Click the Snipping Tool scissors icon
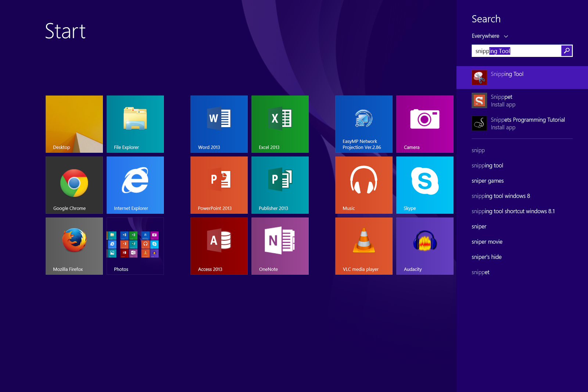This screenshot has width=588, height=392. (479, 78)
